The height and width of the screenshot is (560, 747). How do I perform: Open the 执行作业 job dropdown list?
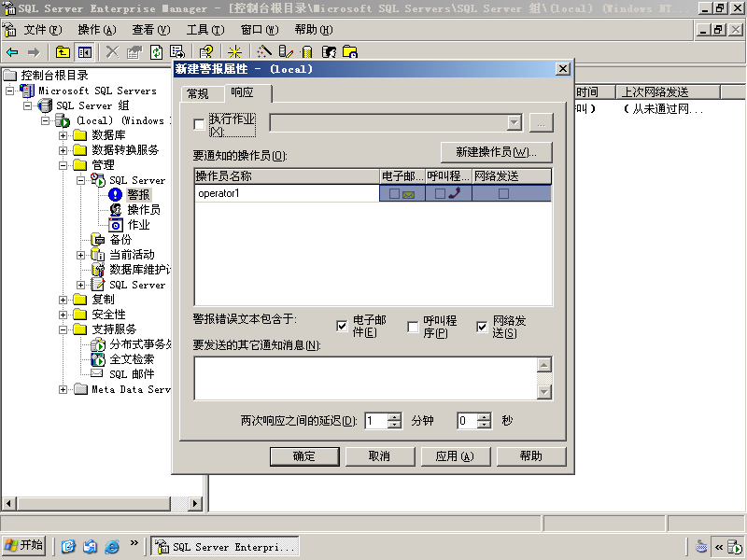point(514,123)
